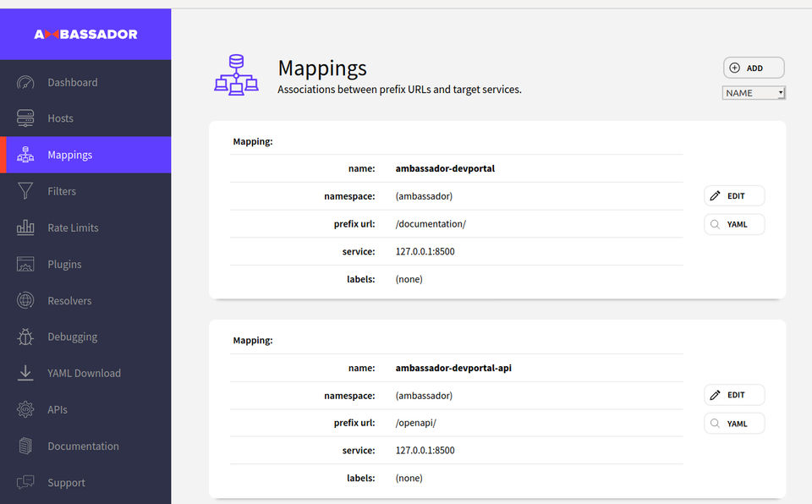Click service 127.0.0.1:8500 of ambassador-devportal-api
This screenshot has height=504, width=812.
[x=425, y=450]
